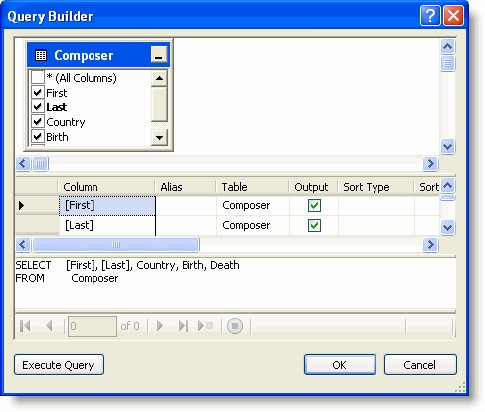Collapse the Composer table with its minus button
This screenshot has width=485, height=412.
(159, 55)
